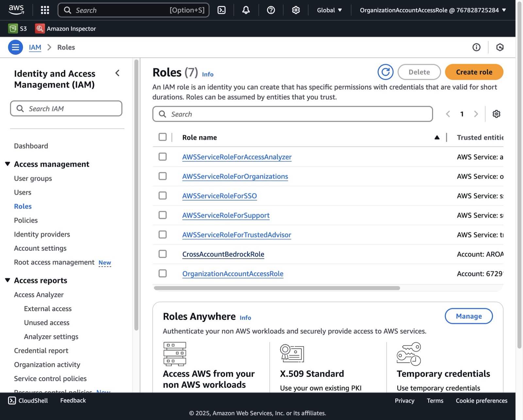Image resolution: width=523 pixels, height=420 pixels.
Task: Open Account settings in navigation
Action: (x=40, y=248)
